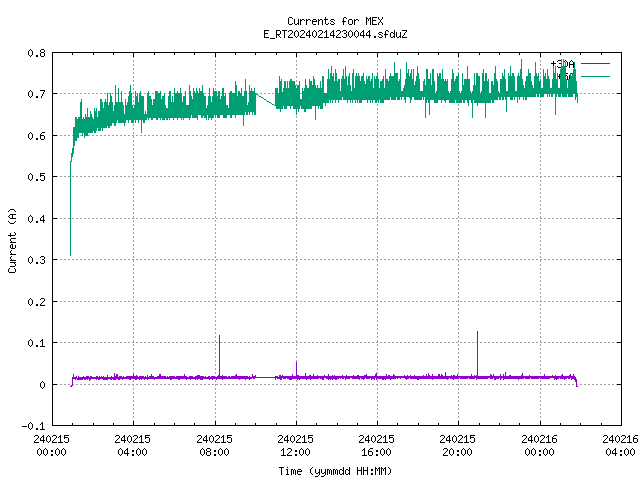The image size is (640, 480).
Task: Click the '240215 20:00' x-axis tick label
Action: click(x=457, y=445)
